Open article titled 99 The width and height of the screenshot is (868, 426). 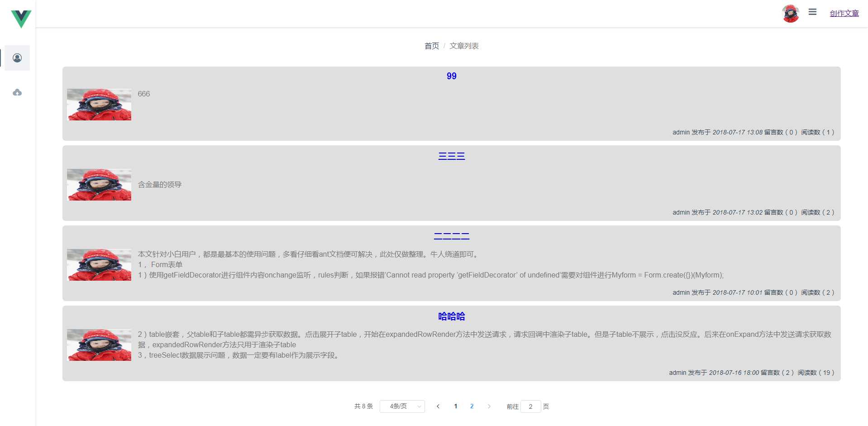coord(452,76)
